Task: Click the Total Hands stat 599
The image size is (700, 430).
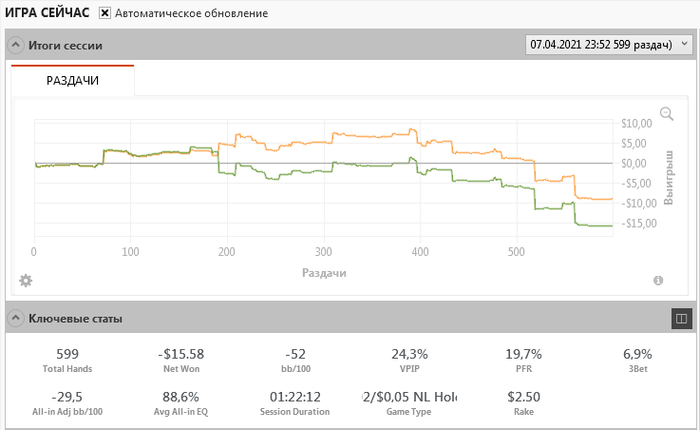Action: point(68,354)
